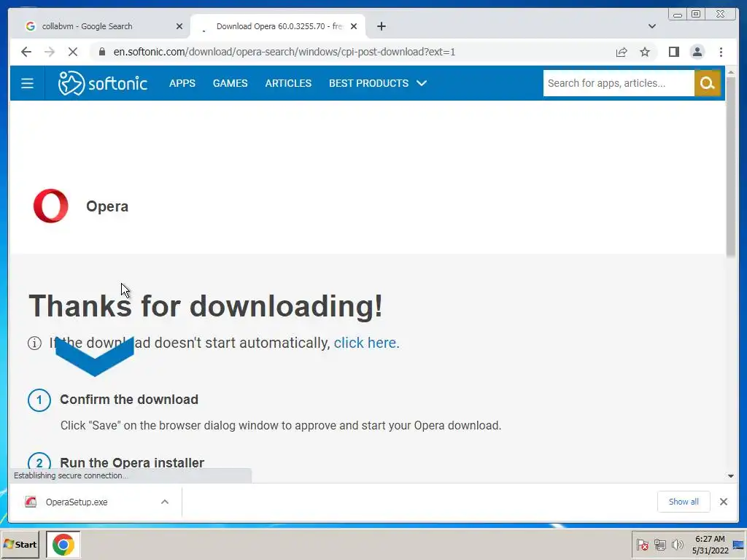Click the page scroll down arrow
Image resolution: width=747 pixels, height=560 pixels.
coord(731,476)
